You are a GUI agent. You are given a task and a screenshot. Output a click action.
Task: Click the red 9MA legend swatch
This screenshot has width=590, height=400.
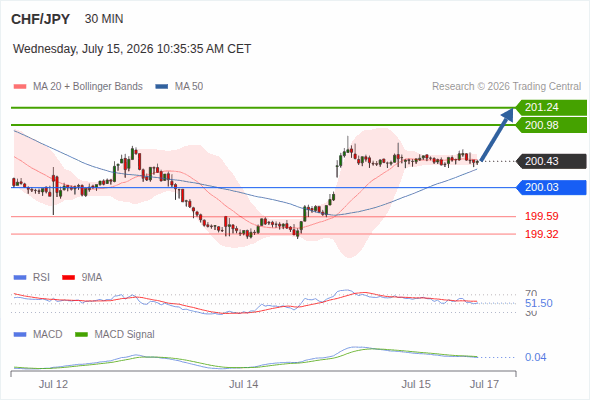tap(68, 278)
